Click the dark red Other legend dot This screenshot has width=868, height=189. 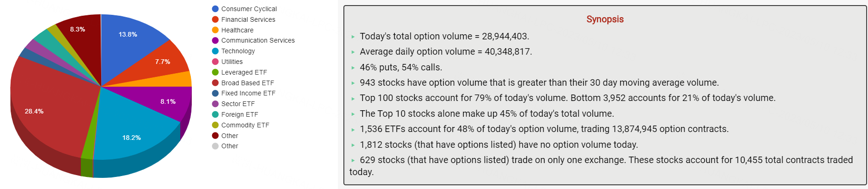215,136
